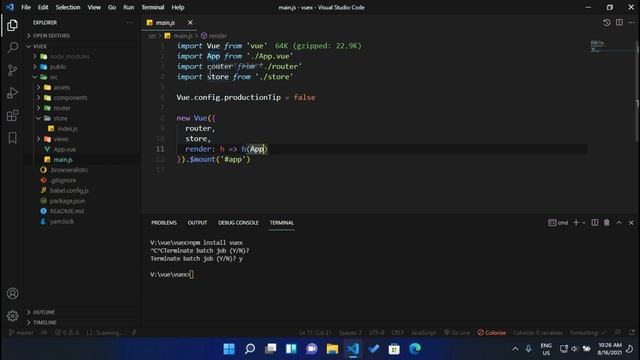Close the terminal panel

[x=631, y=222]
